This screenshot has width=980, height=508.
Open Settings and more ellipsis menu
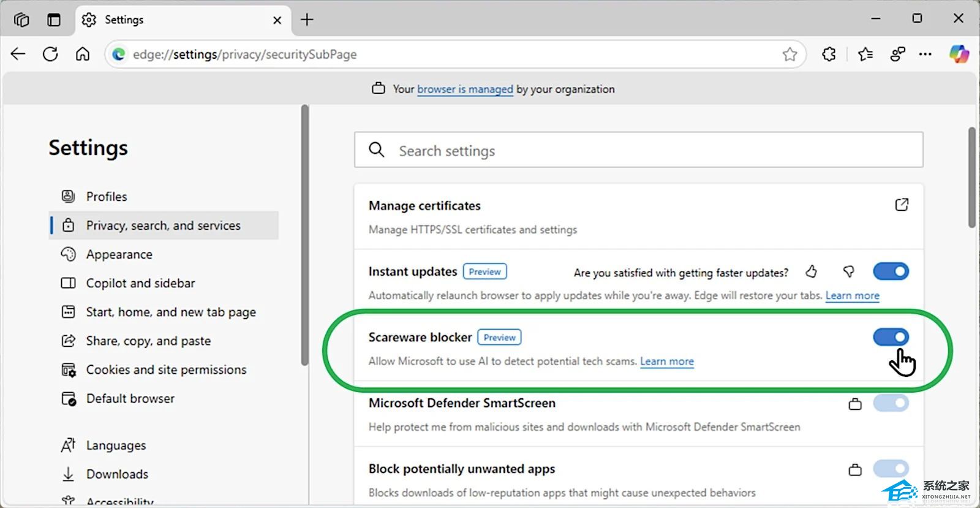click(x=925, y=54)
